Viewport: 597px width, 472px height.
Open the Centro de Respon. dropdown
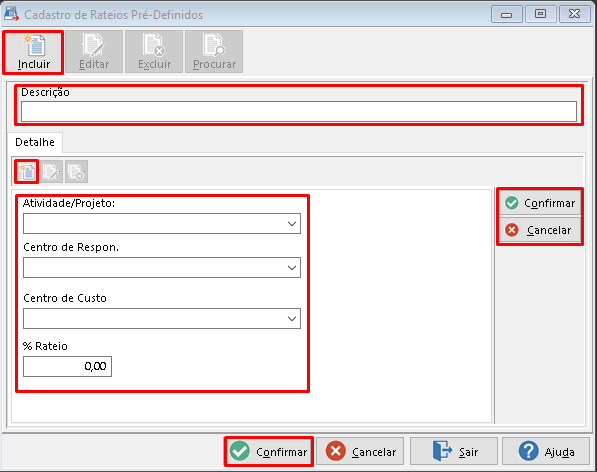pyautogui.click(x=162, y=268)
